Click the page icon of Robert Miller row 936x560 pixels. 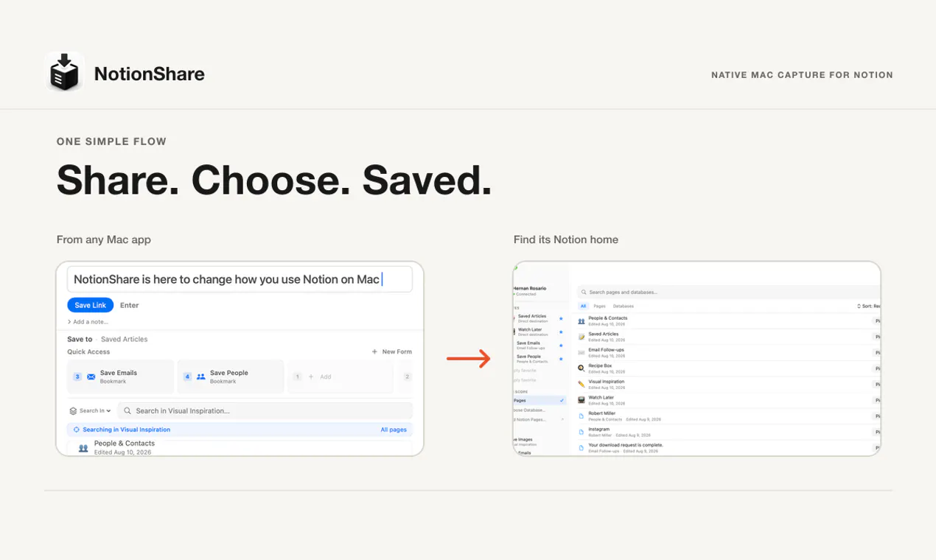581,416
